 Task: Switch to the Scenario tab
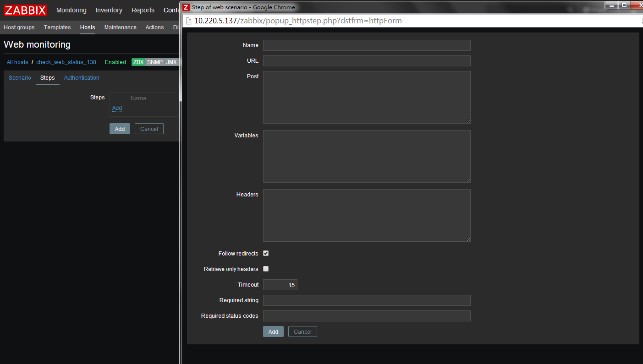click(x=20, y=78)
